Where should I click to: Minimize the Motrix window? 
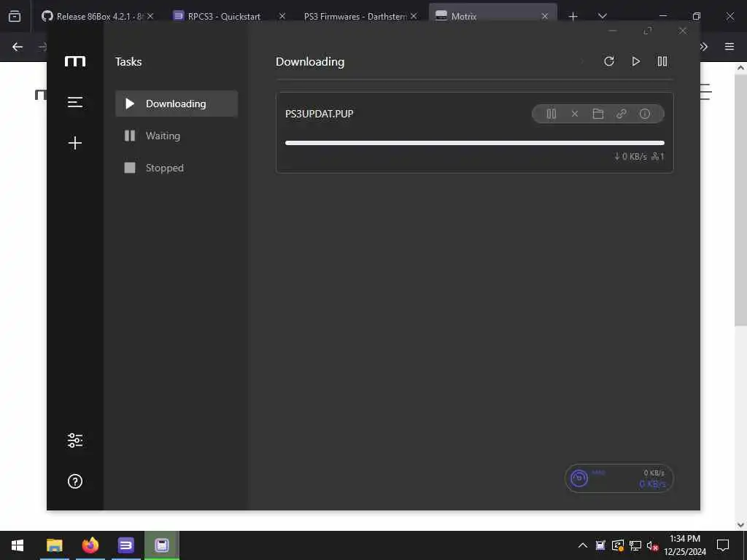pos(613,31)
